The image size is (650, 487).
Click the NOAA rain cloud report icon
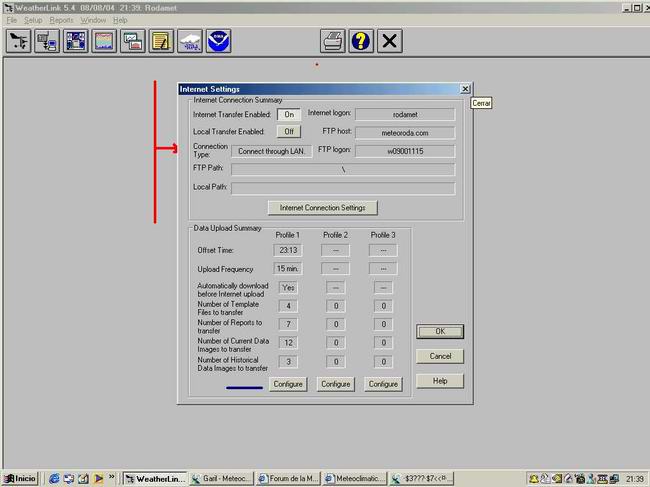pos(190,41)
